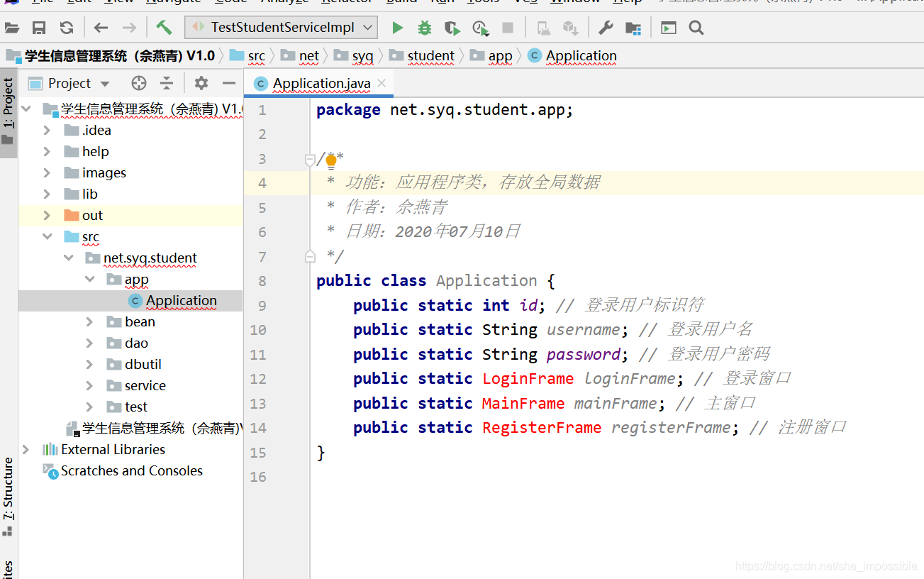This screenshot has height=579, width=924.
Task: Expand the out folder arrow
Action: [x=48, y=215]
